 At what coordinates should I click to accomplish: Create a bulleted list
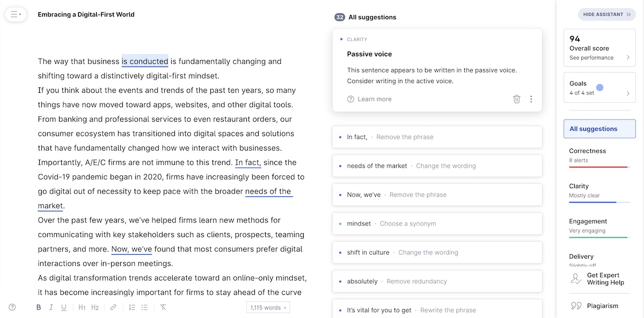coord(143,307)
